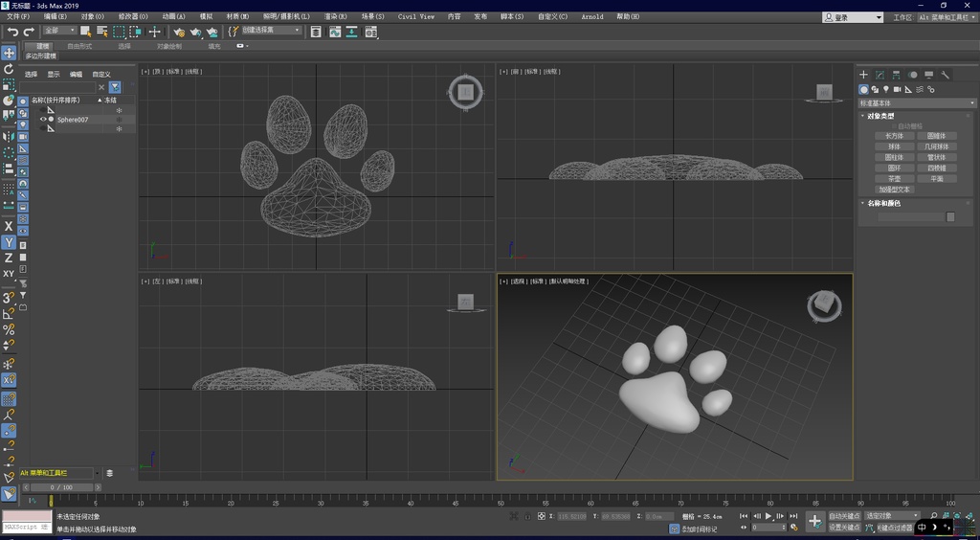This screenshot has height=540, width=980.
Task: Click the 加强型文本 button
Action: [x=895, y=190]
